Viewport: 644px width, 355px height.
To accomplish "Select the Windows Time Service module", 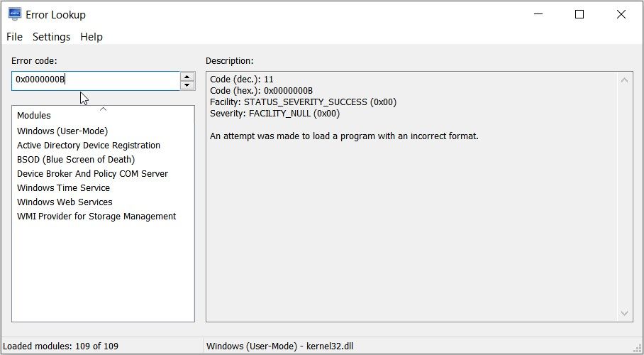I will point(64,187).
